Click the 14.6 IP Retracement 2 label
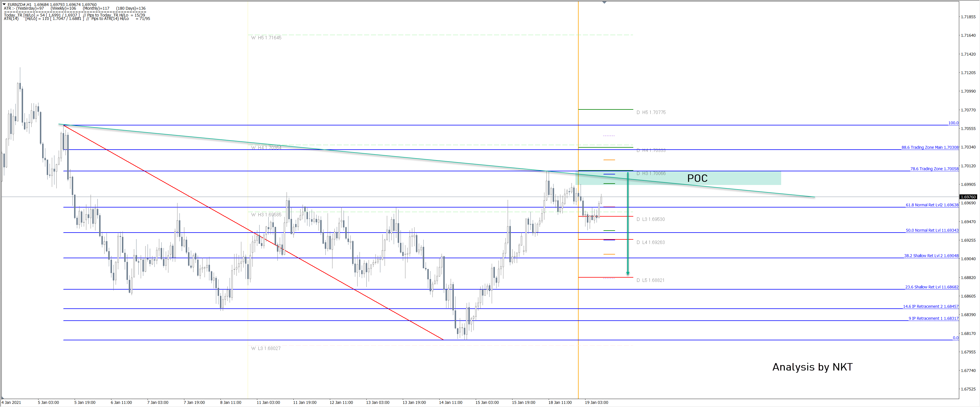The width and height of the screenshot is (980, 407). point(930,306)
